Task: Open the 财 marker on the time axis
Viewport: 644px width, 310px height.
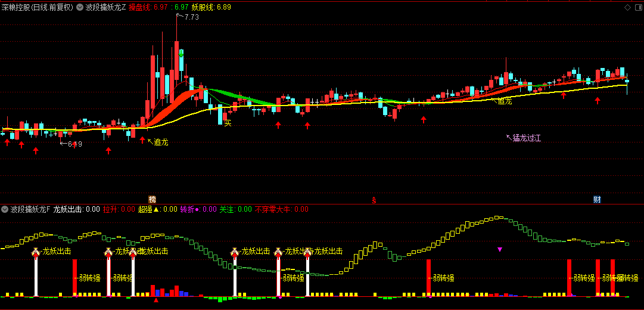Action: tap(597, 199)
